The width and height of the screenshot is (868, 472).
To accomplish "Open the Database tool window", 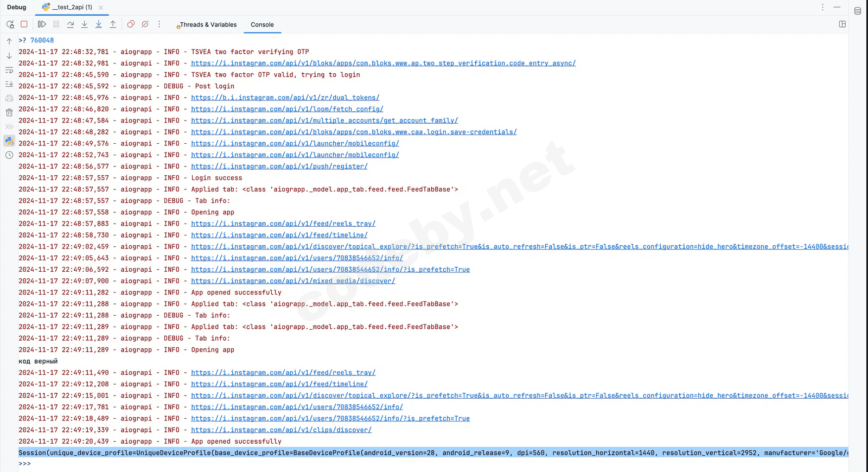I will (x=858, y=11).
